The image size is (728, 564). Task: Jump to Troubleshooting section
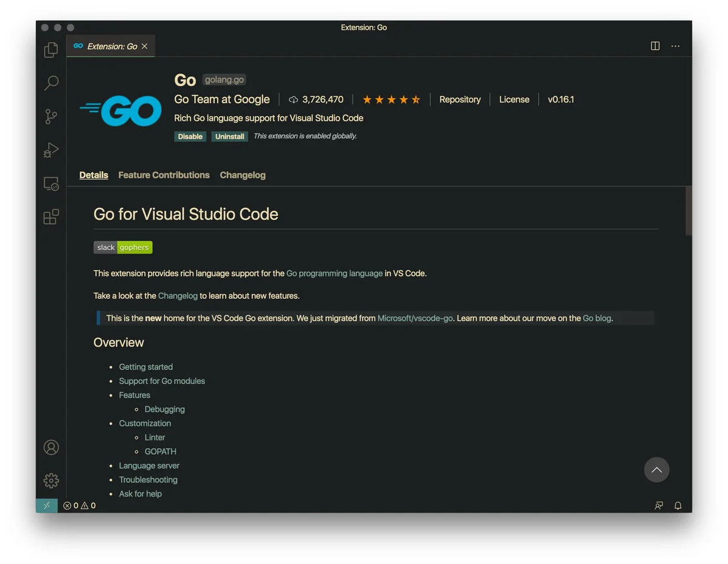(148, 480)
